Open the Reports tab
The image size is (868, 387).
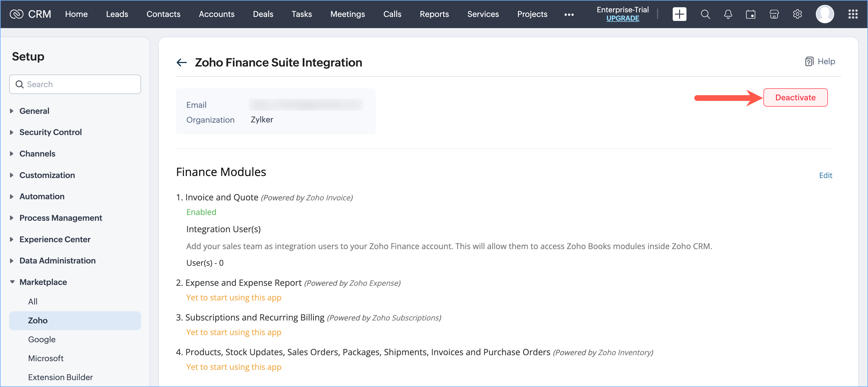tap(434, 14)
